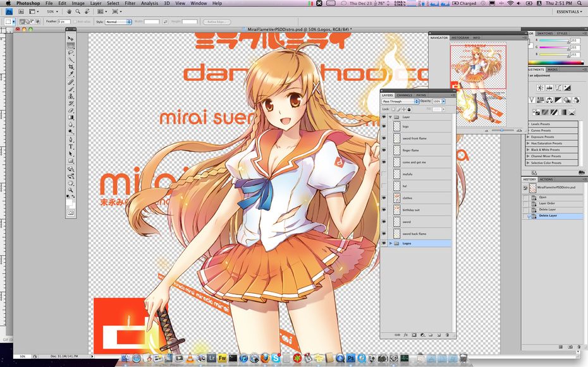Image resolution: width=588 pixels, height=367 pixels.
Task: Hide the 'sword front flame' layer
Action: click(x=384, y=138)
